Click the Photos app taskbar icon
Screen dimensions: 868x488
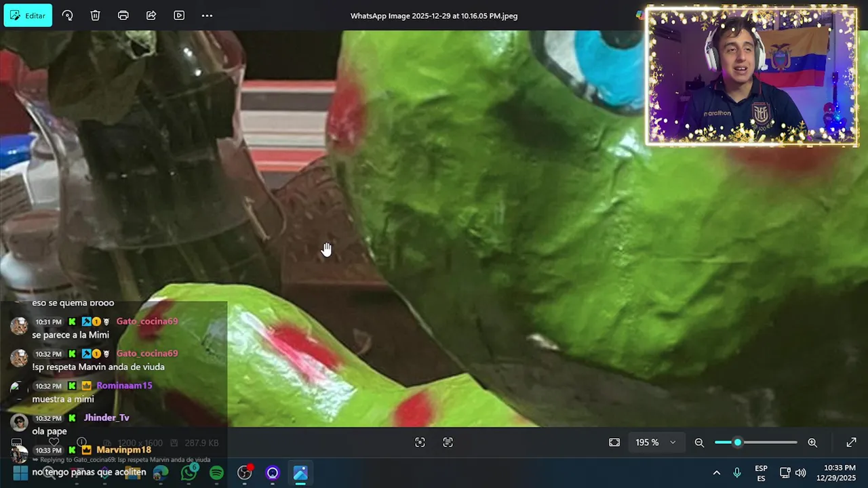tap(300, 473)
